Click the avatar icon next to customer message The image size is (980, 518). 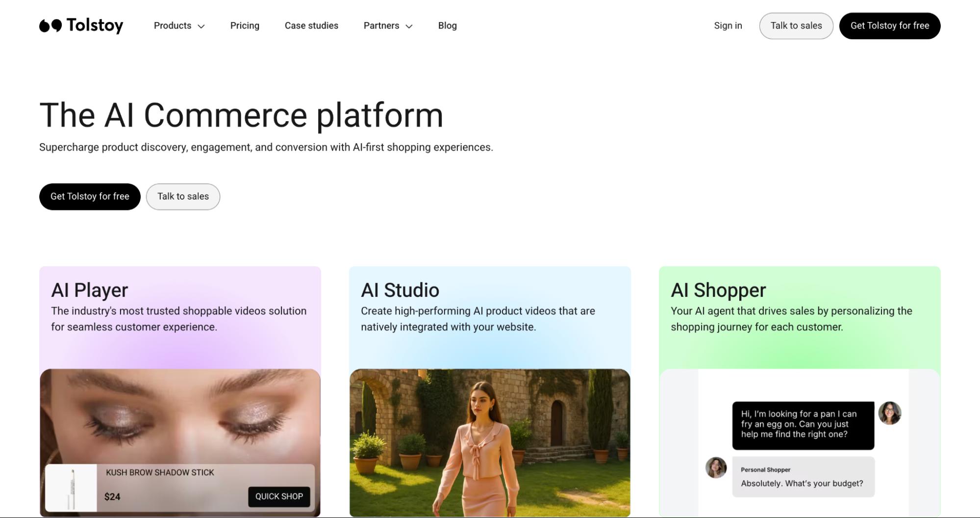tap(890, 414)
